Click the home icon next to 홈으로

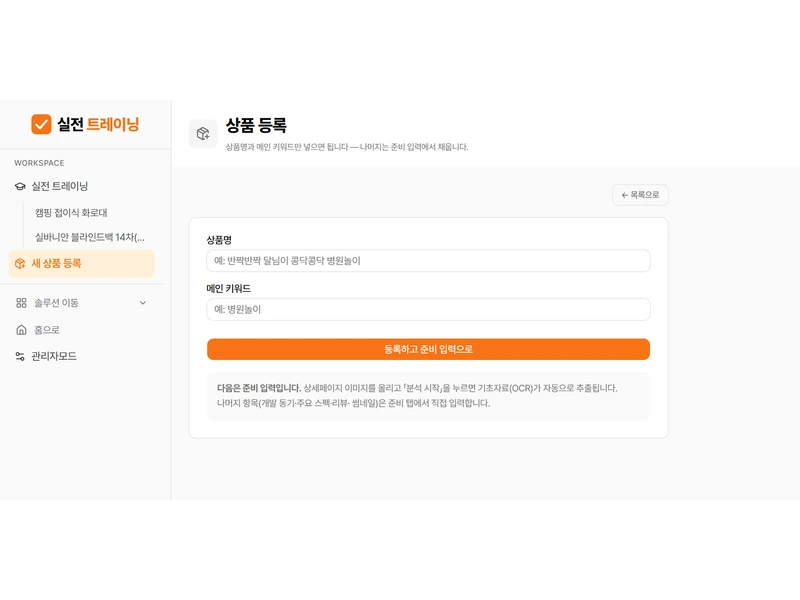pos(21,330)
